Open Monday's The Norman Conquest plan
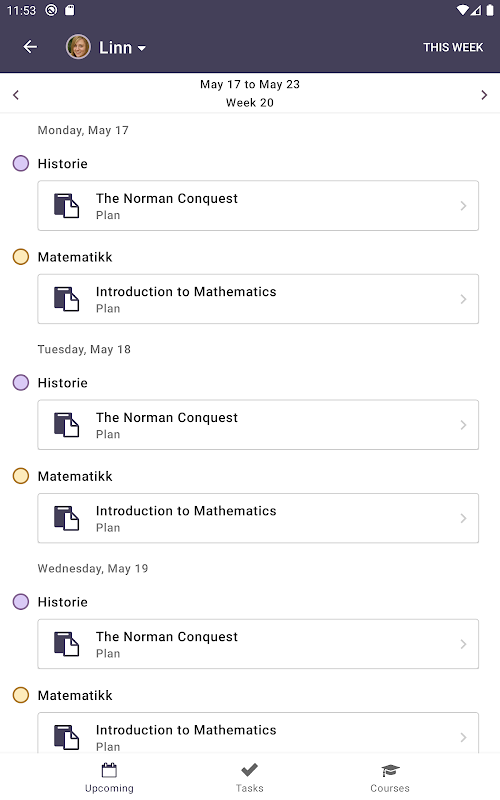Viewport: 500px width, 800px height. click(258, 206)
